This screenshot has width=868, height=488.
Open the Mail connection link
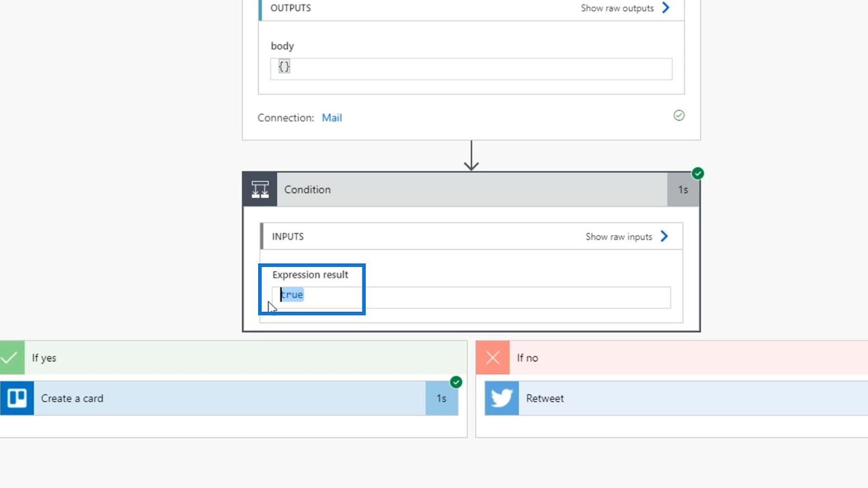tap(331, 118)
